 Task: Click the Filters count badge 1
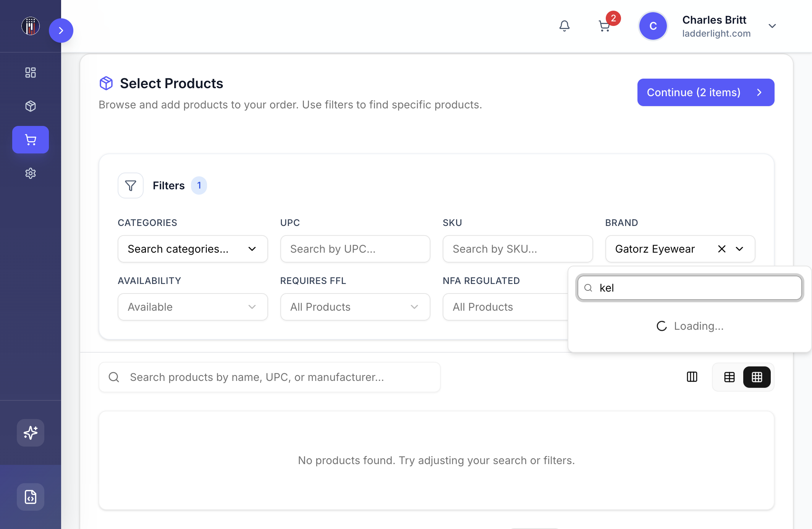(x=199, y=185)
